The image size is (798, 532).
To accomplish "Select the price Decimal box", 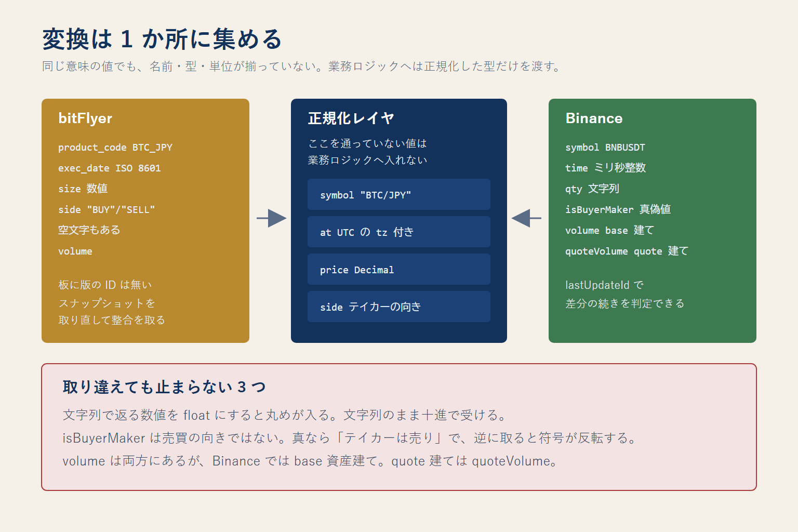I will click(x=399, y=269).
